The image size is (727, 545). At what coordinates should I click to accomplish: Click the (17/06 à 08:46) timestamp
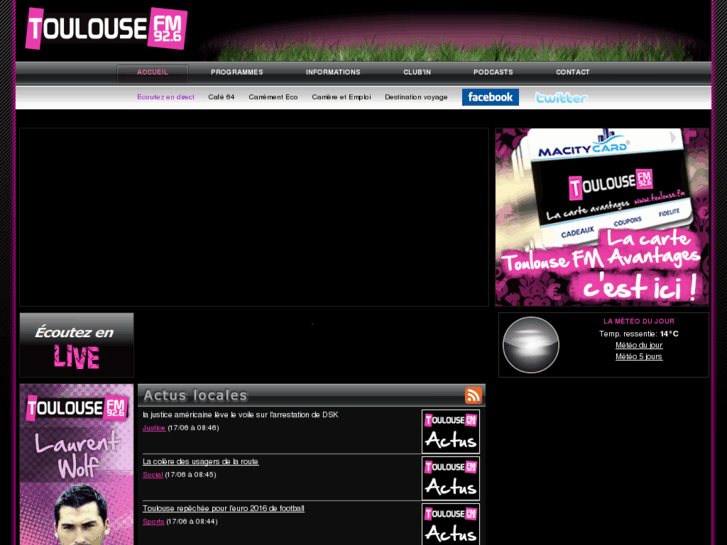point(193,428)
